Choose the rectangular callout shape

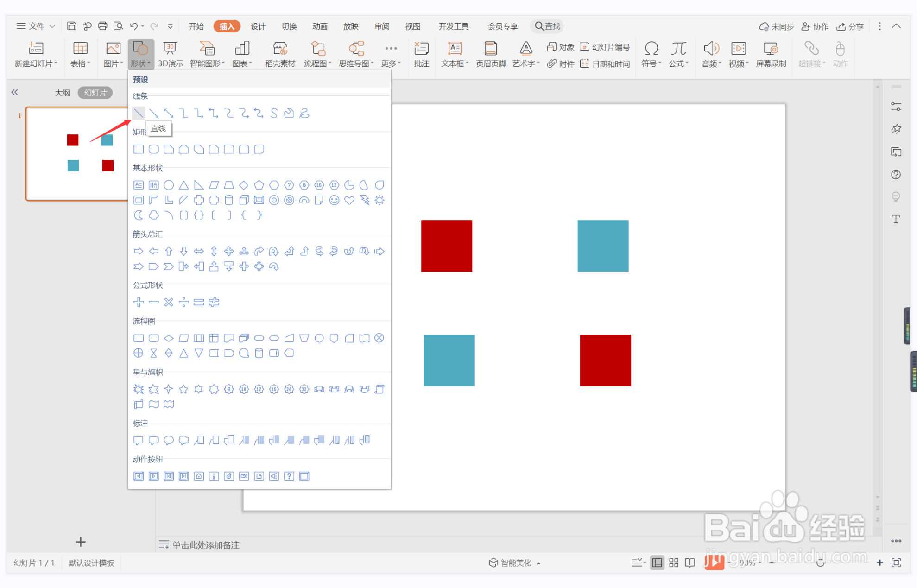(139, 440)
